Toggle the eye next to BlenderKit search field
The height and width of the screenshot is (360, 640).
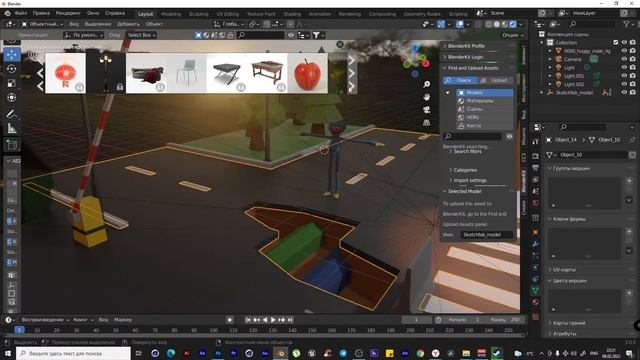[509, 136]
